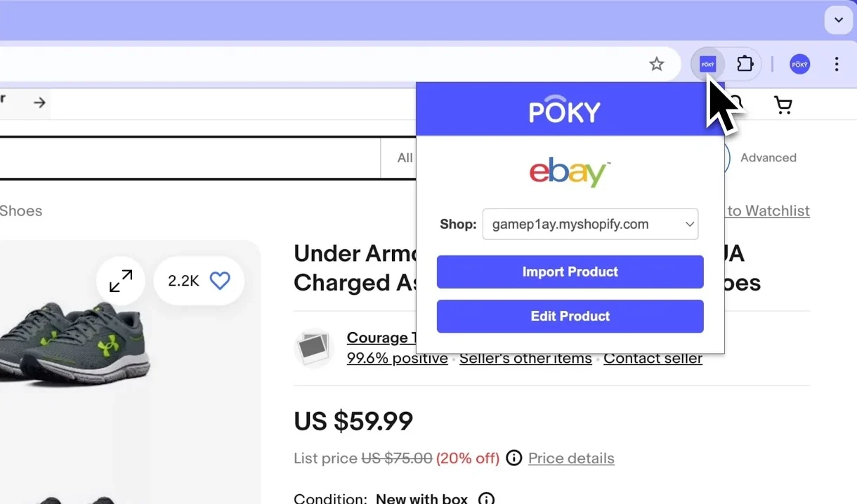
Task: Bookmark the page with the star icon
Action: coord(657,64)
